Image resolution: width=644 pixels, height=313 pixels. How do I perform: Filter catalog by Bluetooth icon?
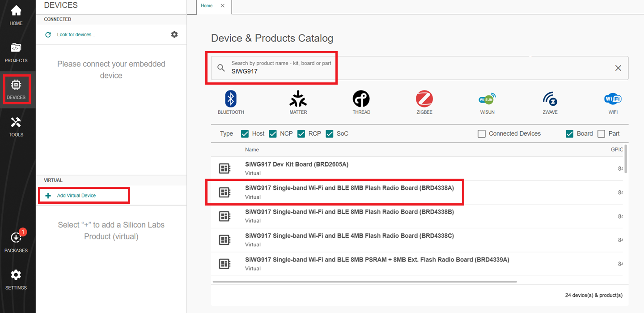231,102
